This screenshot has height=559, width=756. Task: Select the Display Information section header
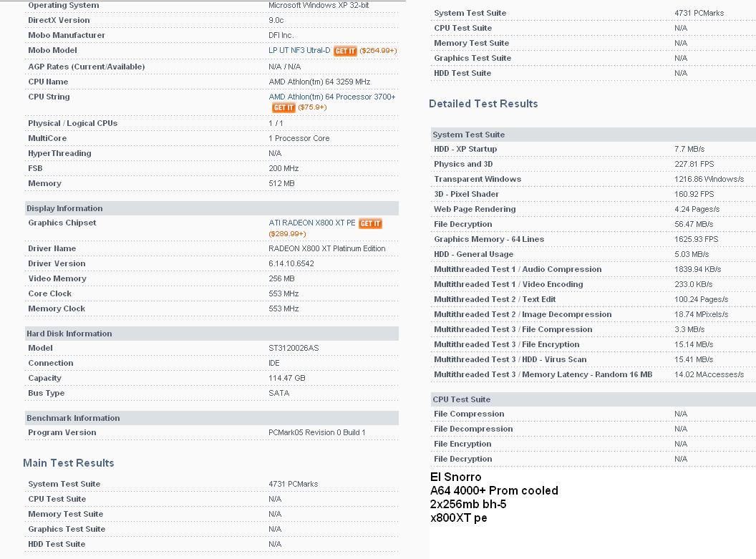pyautogui.click(x=212, y=208)
